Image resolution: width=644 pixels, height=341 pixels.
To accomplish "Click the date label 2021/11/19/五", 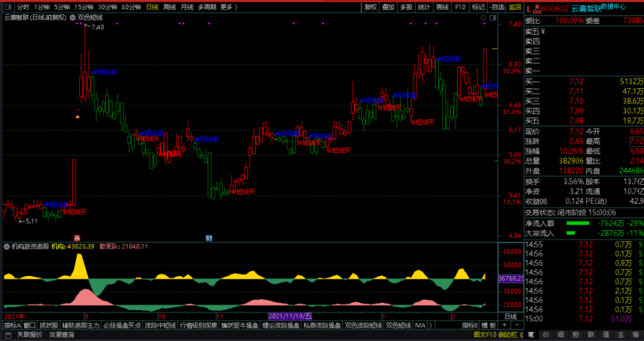I will coord(290,317).
